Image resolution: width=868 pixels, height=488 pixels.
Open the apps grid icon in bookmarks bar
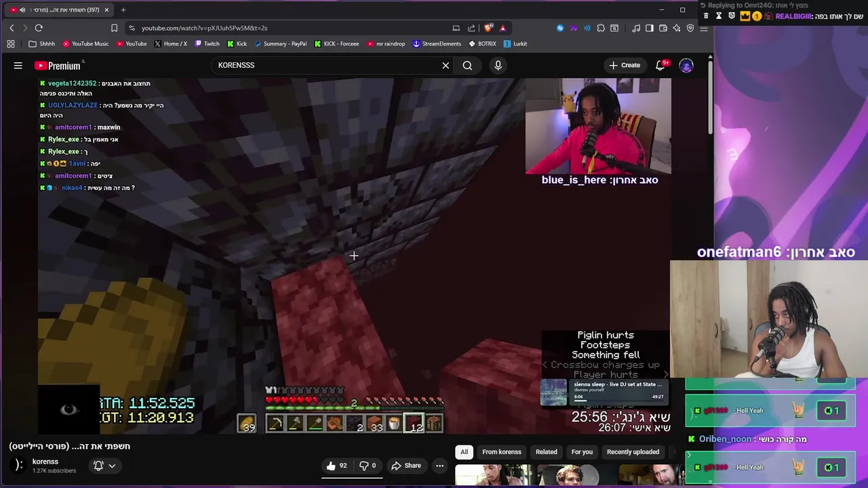pos(11,44)
